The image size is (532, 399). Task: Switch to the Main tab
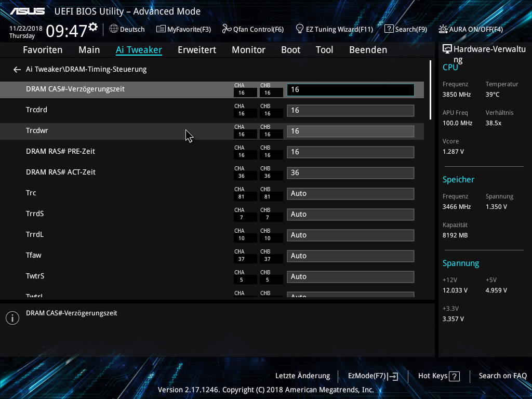(89, 50)
